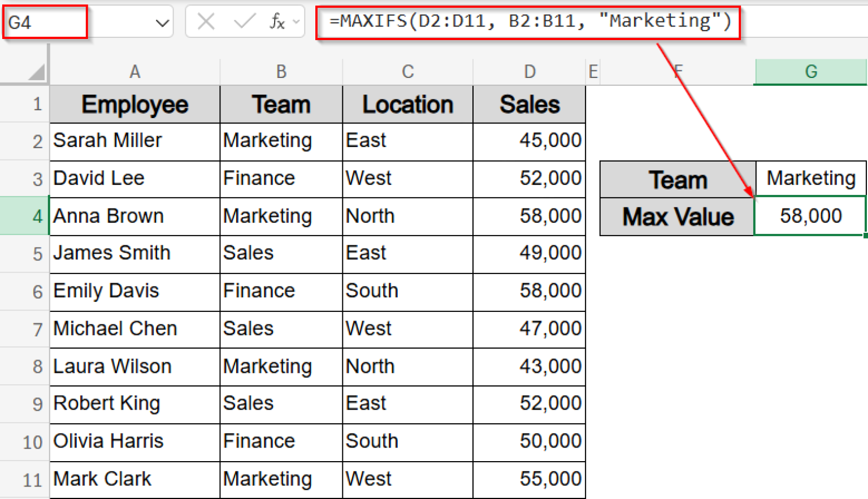868x499 pixels.
Task: Select row 1 header row number
Action: pos(36,104)
